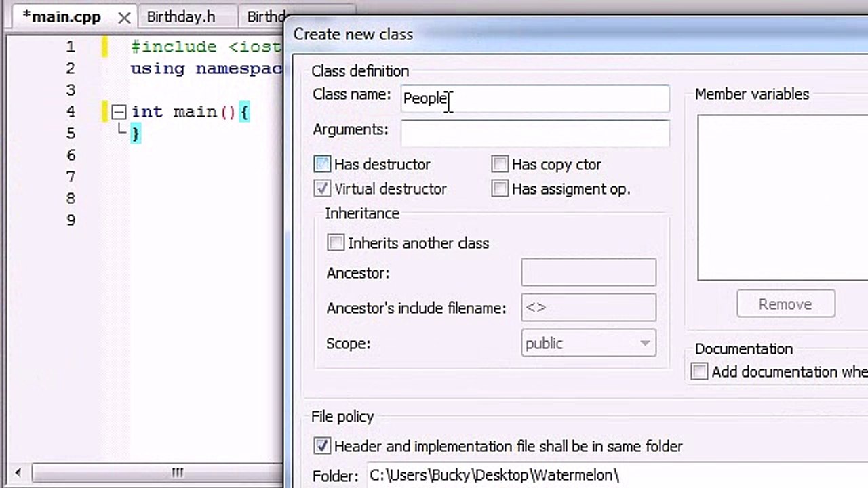Check the Add documentation checkbox
Viewport: 868px width, 488px height.
tap(699, 371)
